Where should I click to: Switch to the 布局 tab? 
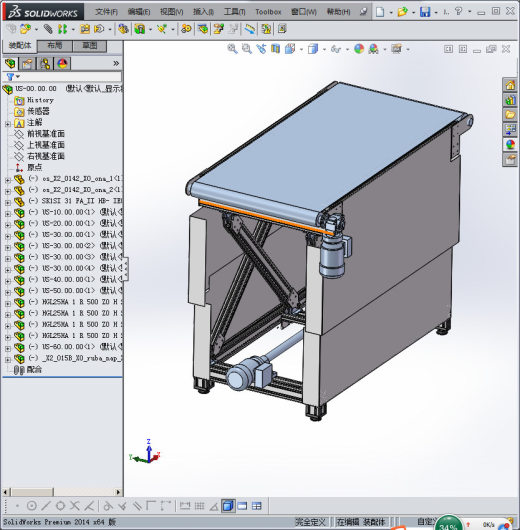click(54, 46)
